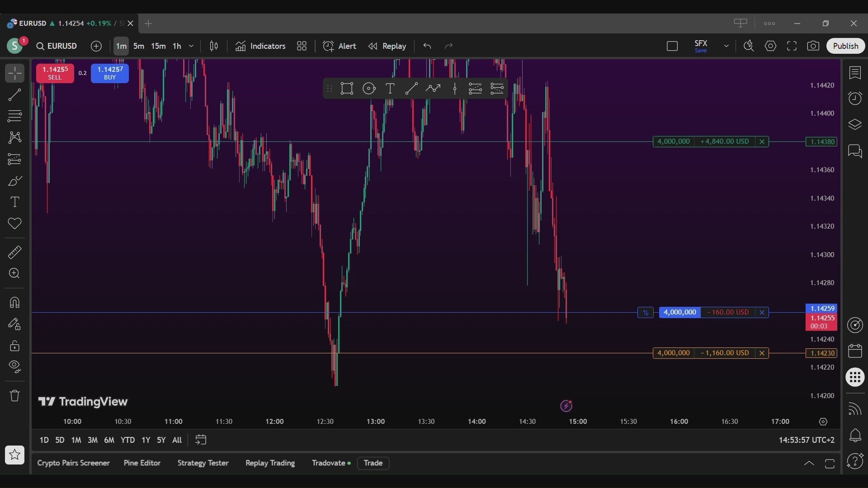Click the blue BUY price button

click(110, 73)
